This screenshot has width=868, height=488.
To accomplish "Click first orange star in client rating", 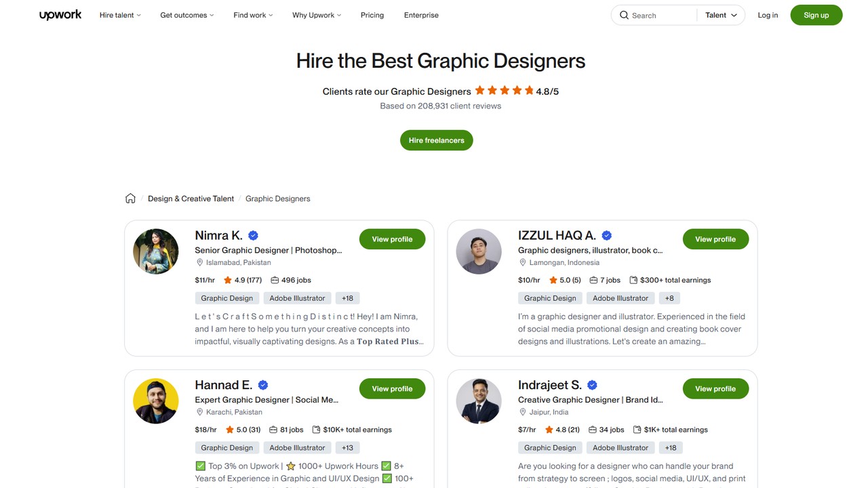I will [x=480, y=90].
